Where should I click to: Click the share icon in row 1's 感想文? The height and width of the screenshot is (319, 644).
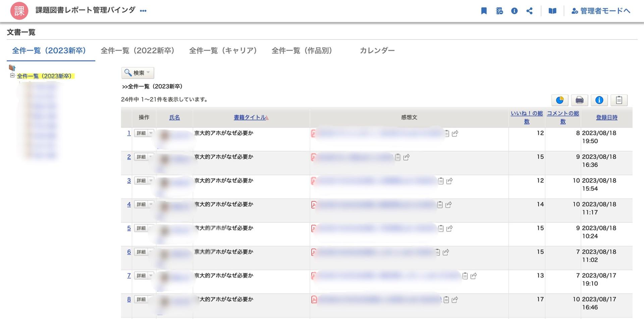point(455,133)
